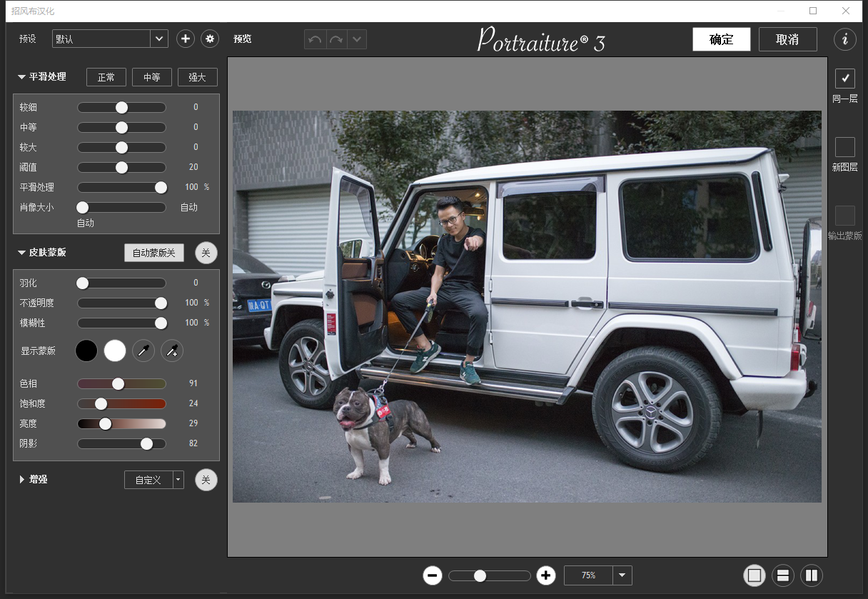Click the 确定 confirm button
The width and height of the screenshot is (868, 599).
click(721, 39)
